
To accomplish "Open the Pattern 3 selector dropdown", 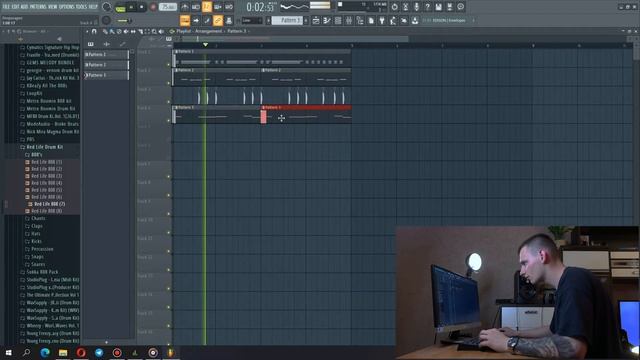I will coord(287,20).
